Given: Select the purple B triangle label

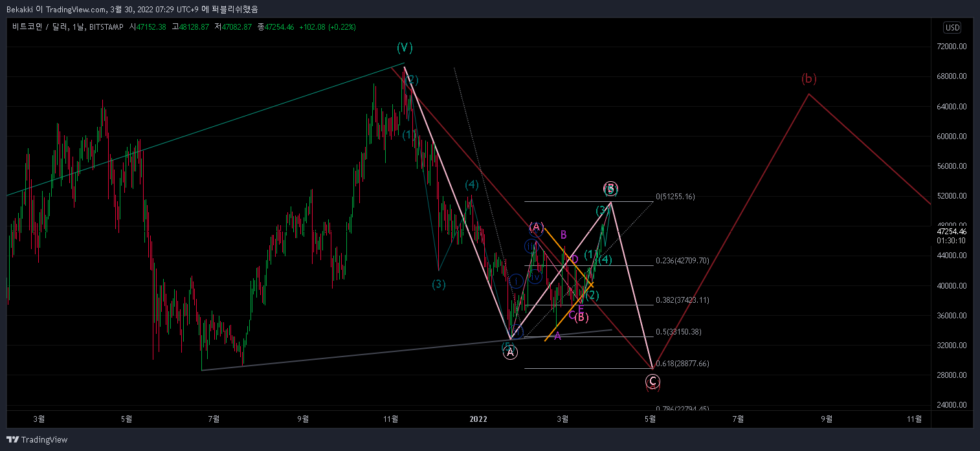Looking at the screenshot, I should point(564,234).
